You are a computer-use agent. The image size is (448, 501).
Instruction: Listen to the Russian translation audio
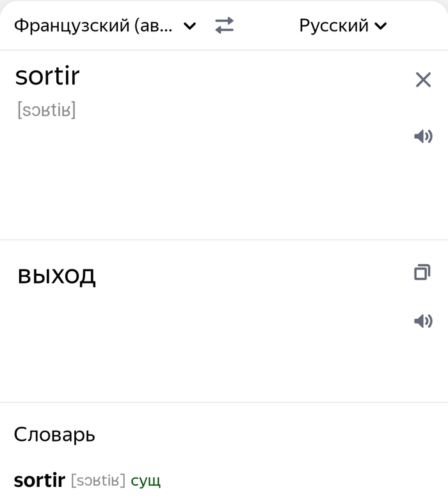coord(423,321)
